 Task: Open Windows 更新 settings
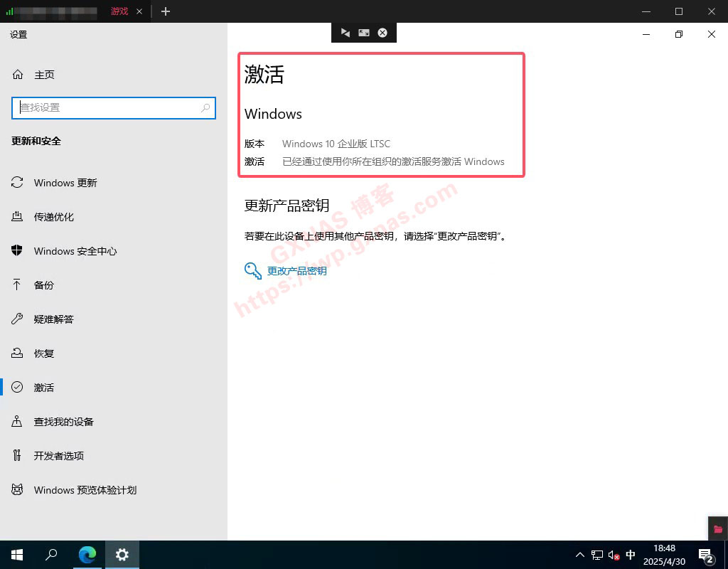(x=65, y=183)
